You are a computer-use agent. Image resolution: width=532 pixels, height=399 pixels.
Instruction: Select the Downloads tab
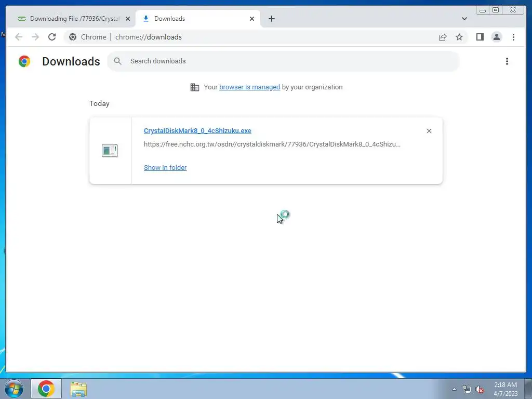click(x=198, y=19)
